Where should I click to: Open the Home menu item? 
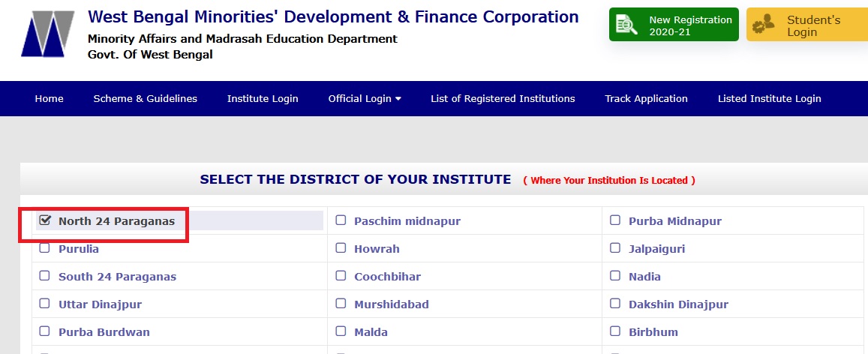coord(49,98)
